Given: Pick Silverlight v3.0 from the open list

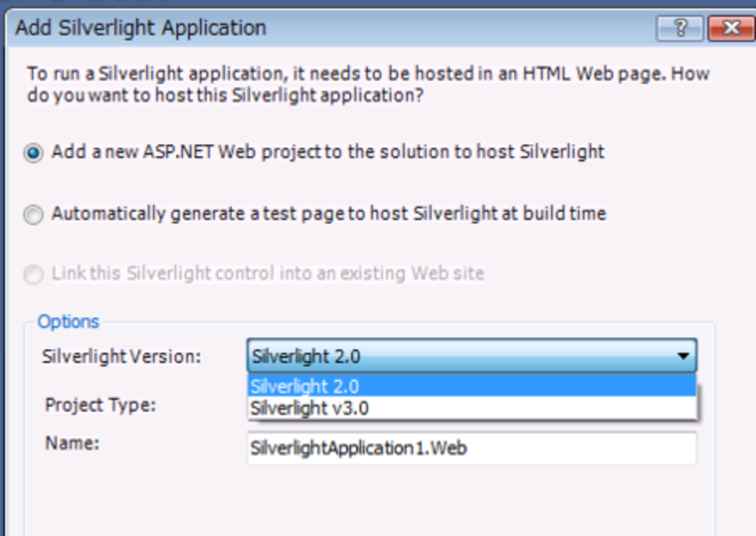Looking at the screenshot, I should tap(309, 408).
